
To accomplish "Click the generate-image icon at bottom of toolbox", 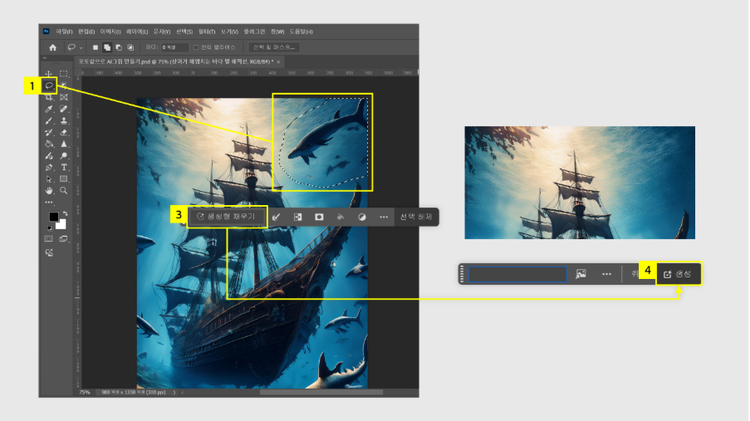I will click(49, 253).
